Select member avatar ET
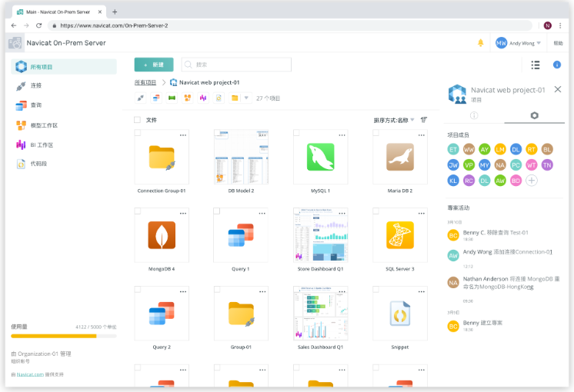Screen dimensions: 574x392 click(453, 149)
